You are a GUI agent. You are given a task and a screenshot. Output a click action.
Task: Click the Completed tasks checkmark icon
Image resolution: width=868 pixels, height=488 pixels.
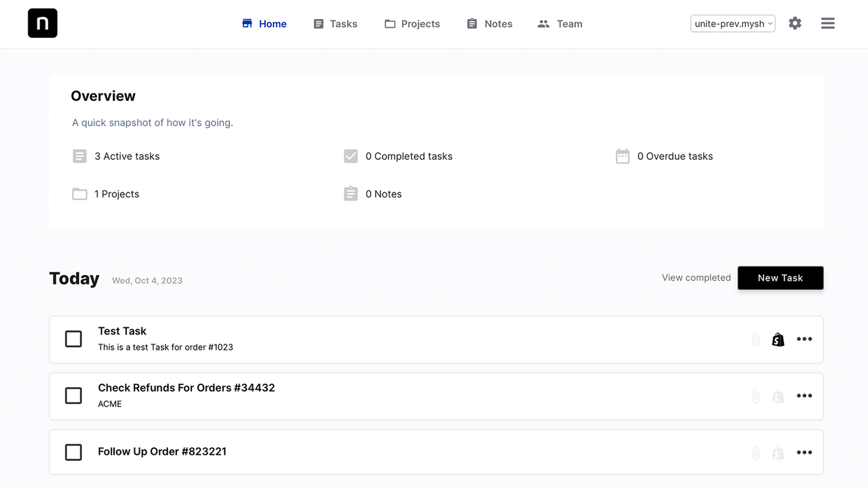point(351,157)
